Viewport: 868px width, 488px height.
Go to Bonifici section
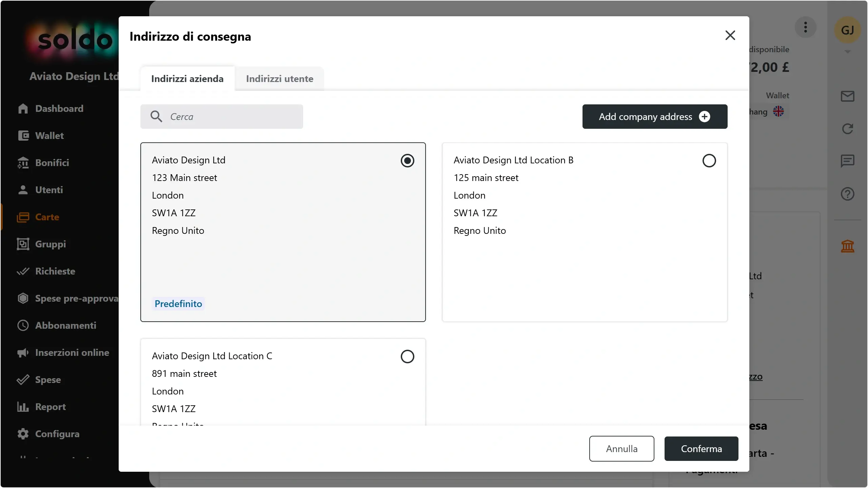pyautogui.click(x=43, y=163)
